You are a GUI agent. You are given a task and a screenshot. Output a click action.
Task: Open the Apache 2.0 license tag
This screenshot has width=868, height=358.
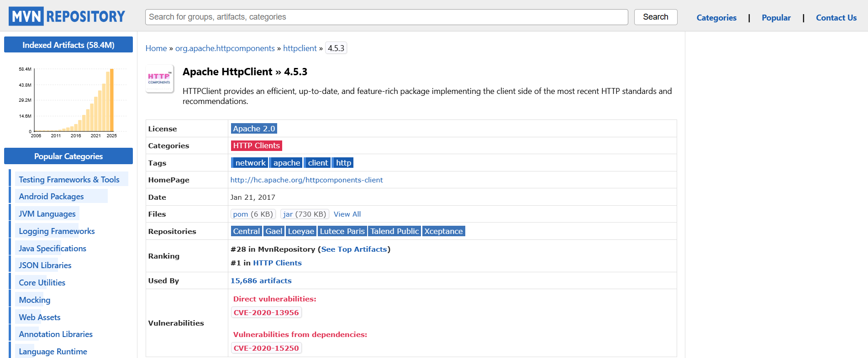coord(254,129)
